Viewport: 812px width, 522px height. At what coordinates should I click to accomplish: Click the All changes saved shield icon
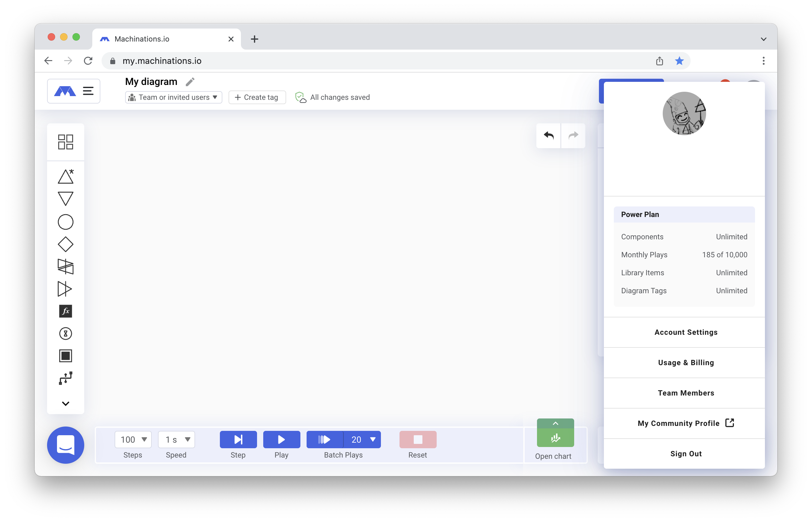[300, 97]
